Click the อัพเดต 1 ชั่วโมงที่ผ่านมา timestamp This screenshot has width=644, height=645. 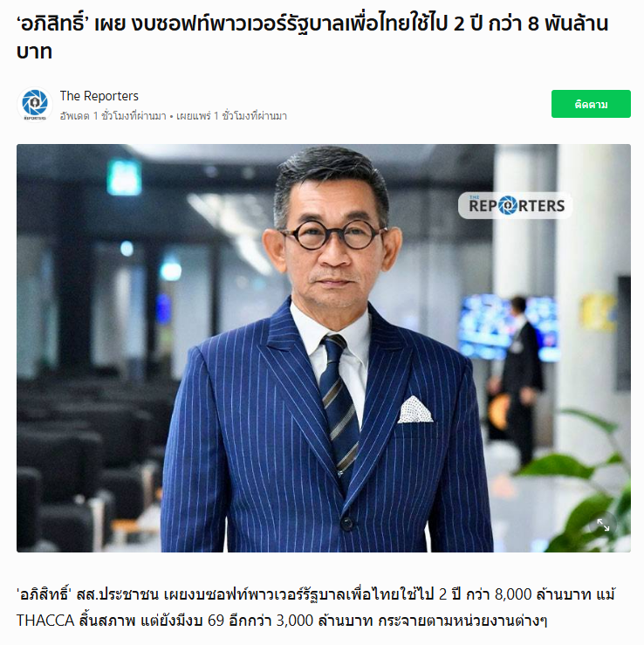coord(113,116)
